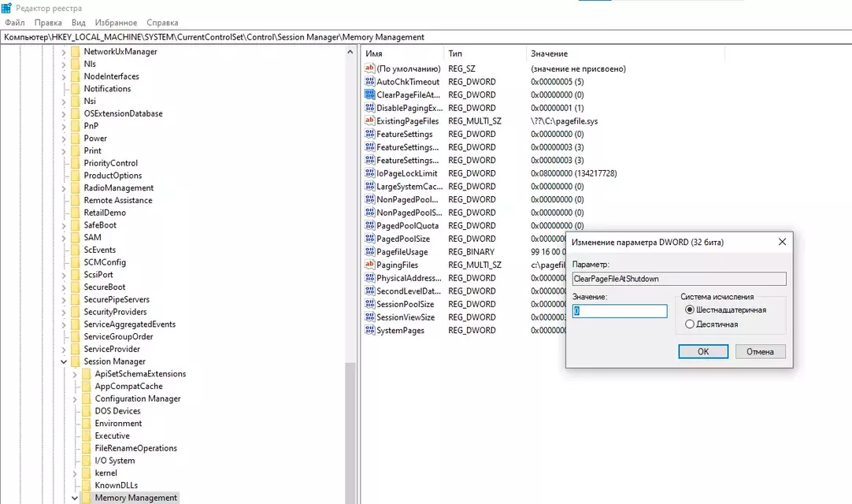Click the PagedPoolSize value icon
The width and height of the screenshot is (852, 504).
(369, 238)
